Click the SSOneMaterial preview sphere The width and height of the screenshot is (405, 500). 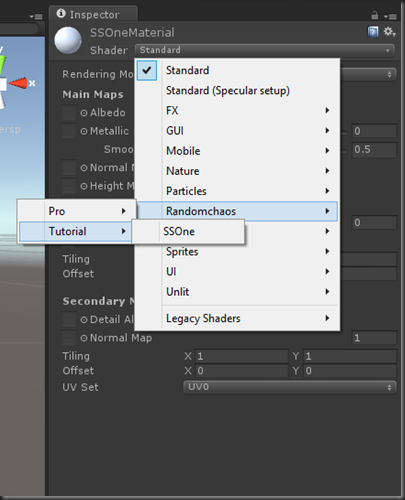click(68, 40)
